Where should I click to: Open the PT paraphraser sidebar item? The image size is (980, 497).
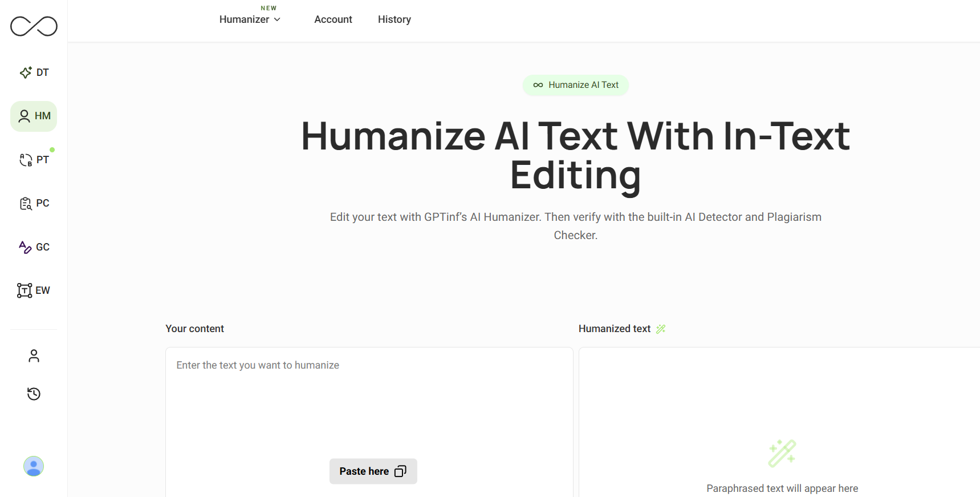click(34, 160)
